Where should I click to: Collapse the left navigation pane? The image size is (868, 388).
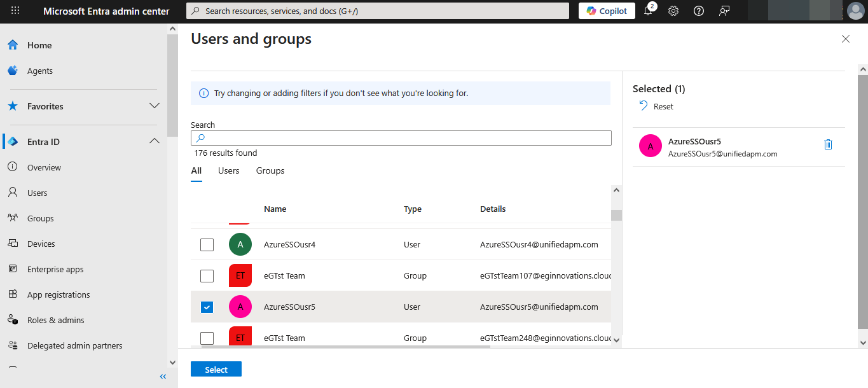[x=163, y=377]
